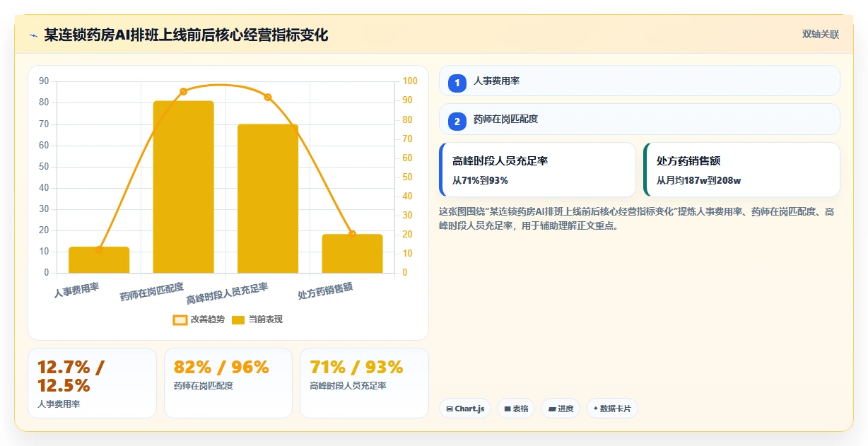Click the right axis value 100
The height and width of the screenshot is (446, 868).
pyautogui.click(x=411, y=81)
